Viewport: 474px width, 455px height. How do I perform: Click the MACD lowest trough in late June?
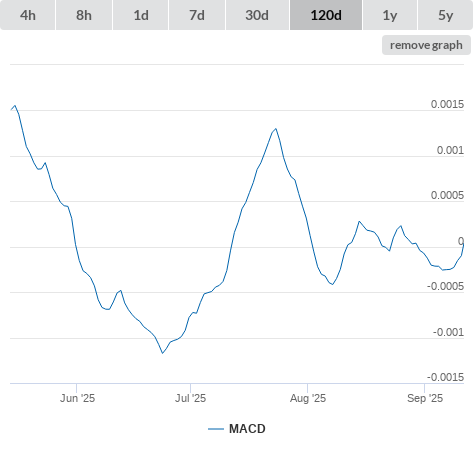tap(162, 353)
